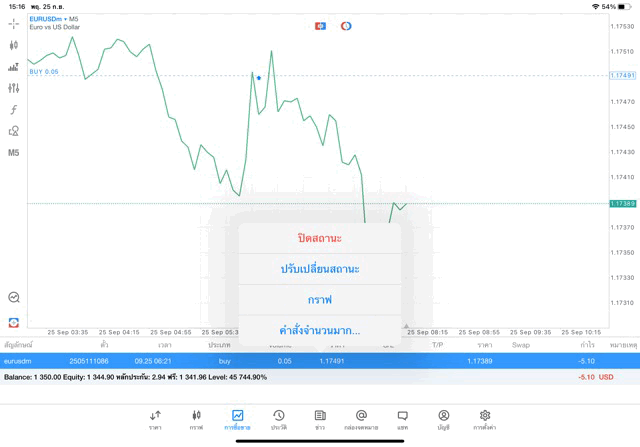Viewport: 640px width, 447px height.
Task: Open the การตั้งค่า (settings) tab
Action: 485,419
